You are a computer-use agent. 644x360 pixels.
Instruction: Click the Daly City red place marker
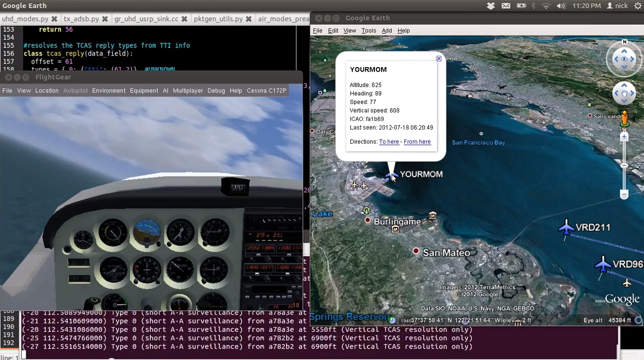pos(312,132)
